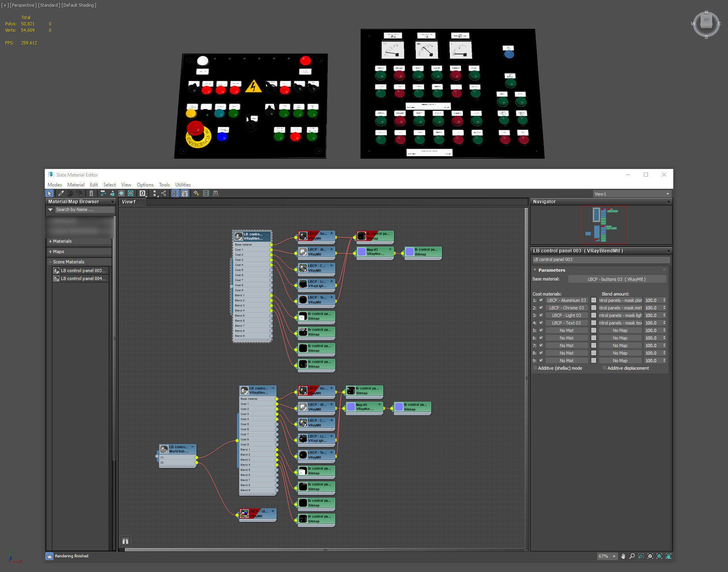Click the binoculars search icon in View1
The height and width of the screenshot is (572, 728).
coord(125,541)
